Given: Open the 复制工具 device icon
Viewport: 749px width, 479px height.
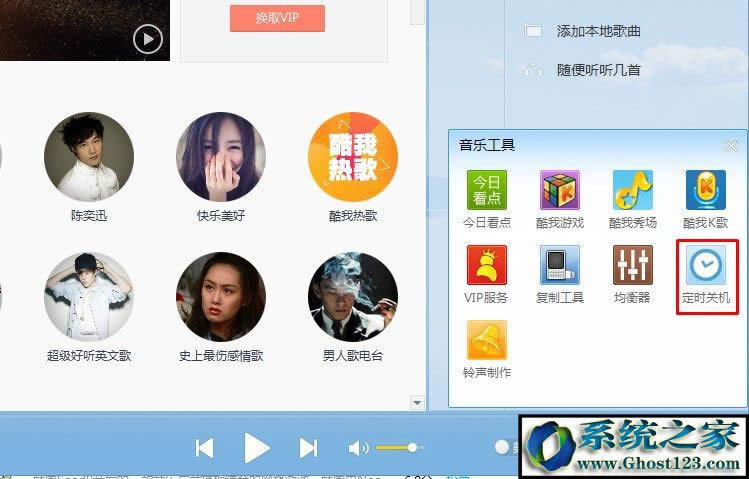Looking at the screenshot, I should 559,265.
